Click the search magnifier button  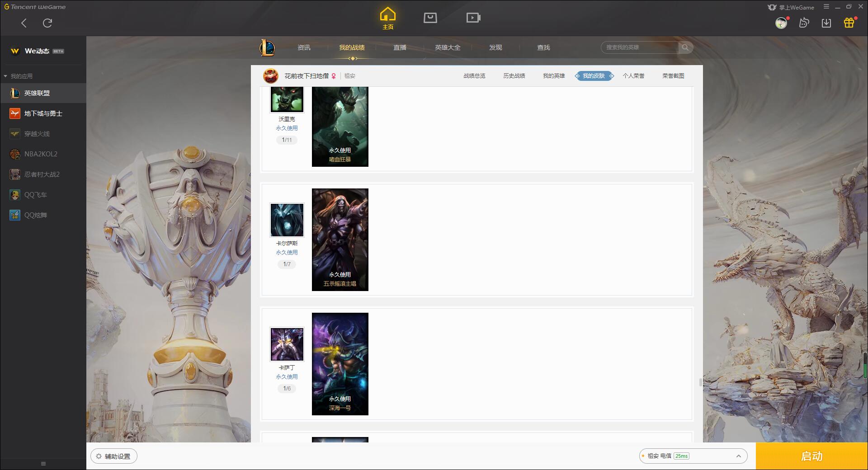pyautogui.click(x=685, y=47)
